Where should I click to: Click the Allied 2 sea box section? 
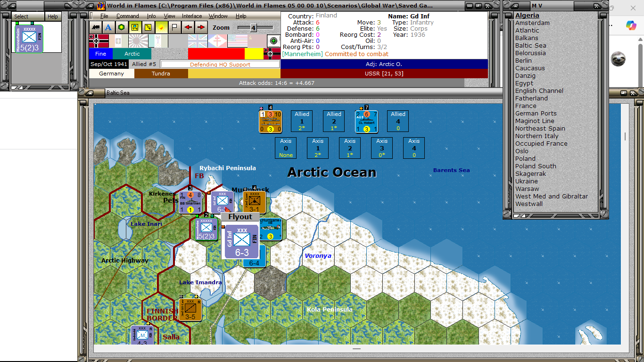(334, 121)
